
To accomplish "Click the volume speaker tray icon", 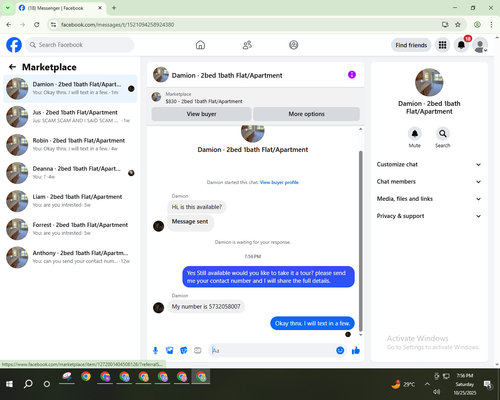I will click(x=437, y=392).
